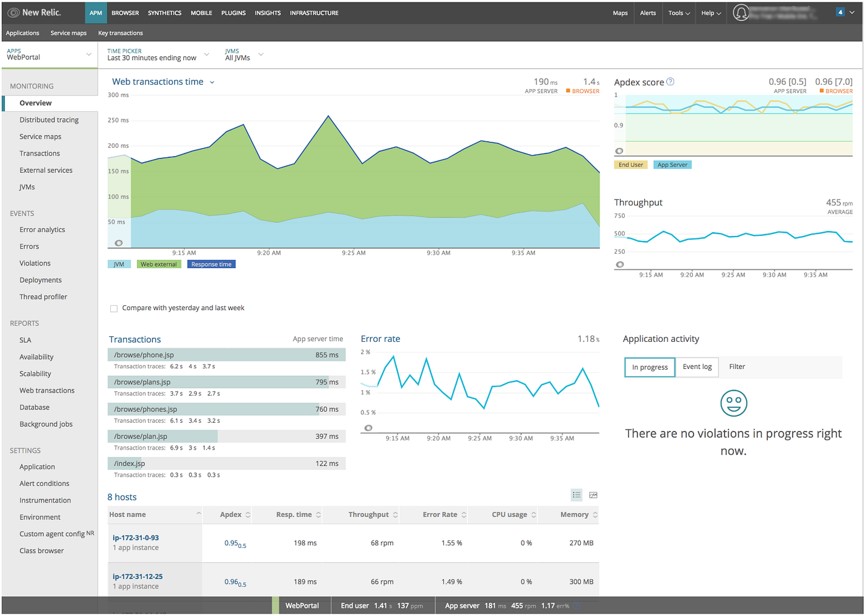This screenshot has width=867, height=616.
Task: Open the INSIGHTS tab
Action: pos(268,13)
